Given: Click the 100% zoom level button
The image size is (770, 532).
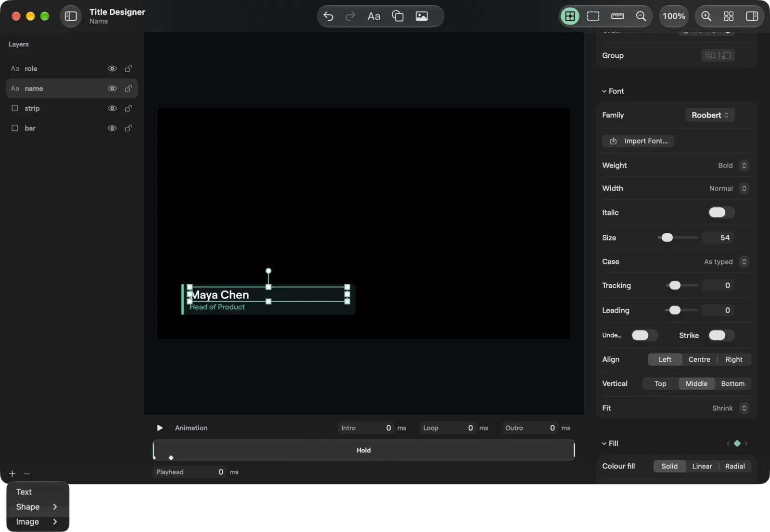Looking at the screenshot, I should [x=674, y=16].
